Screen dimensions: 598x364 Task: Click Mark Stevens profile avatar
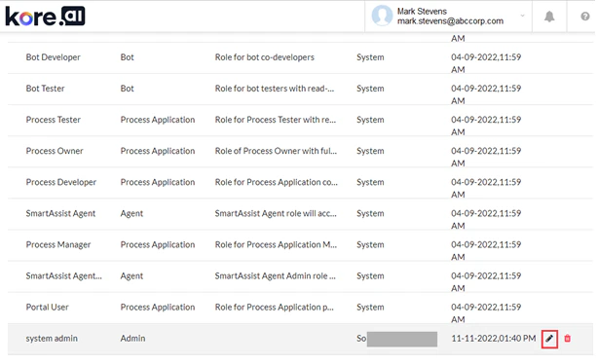382,16
